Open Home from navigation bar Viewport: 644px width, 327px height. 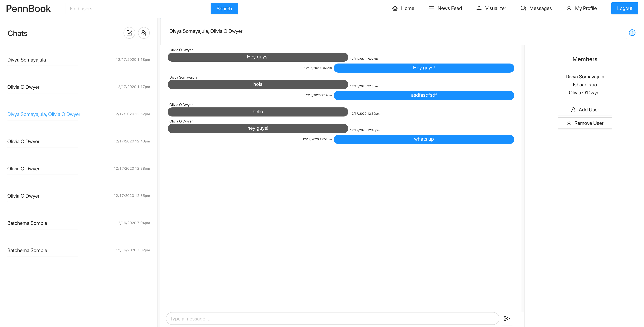[403, 9]
